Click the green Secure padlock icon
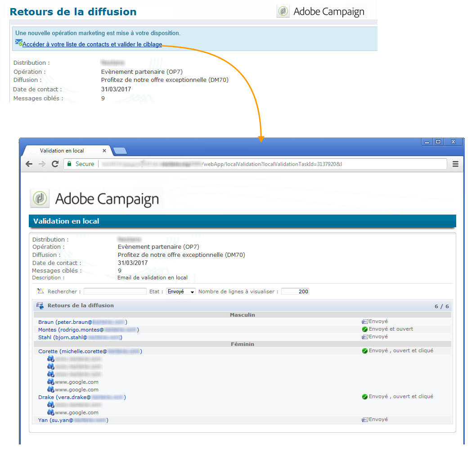This screenshot has height=462, width=476. 69,164
